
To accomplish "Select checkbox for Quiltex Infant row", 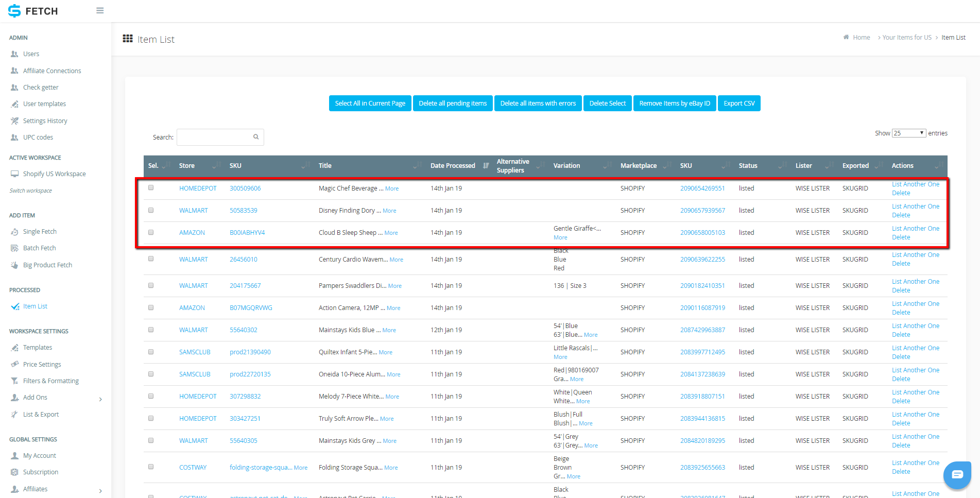I will click(x=151, y=352).
